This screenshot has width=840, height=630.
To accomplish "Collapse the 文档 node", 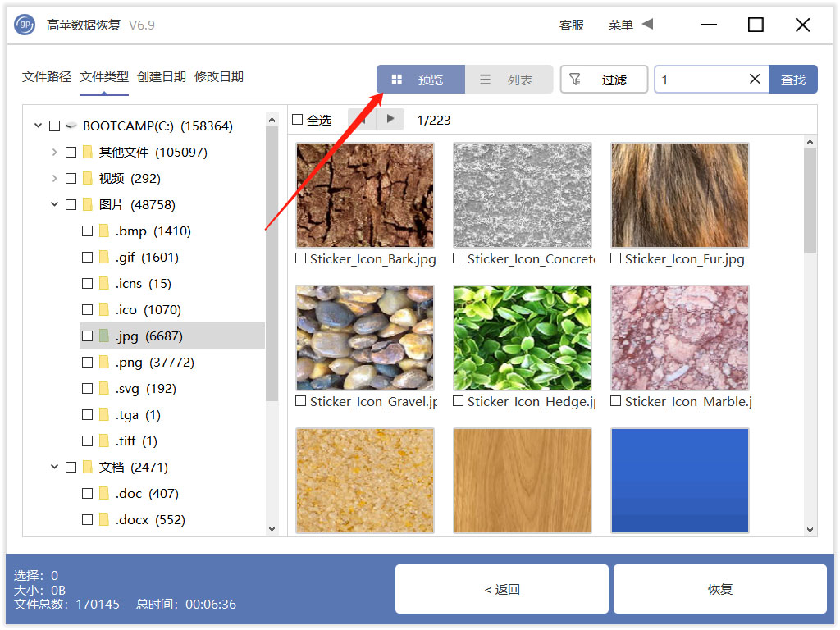I will click(x=54, y=467).
